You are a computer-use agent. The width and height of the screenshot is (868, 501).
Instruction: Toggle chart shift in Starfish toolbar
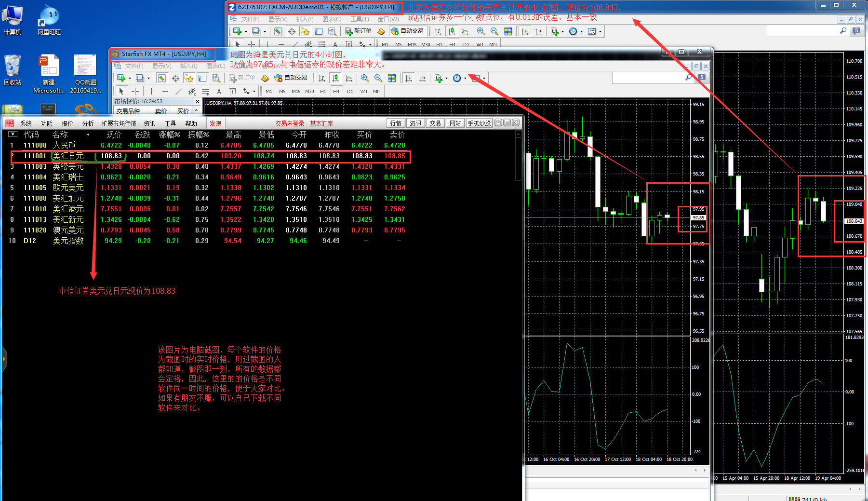[x=422, y=78]
